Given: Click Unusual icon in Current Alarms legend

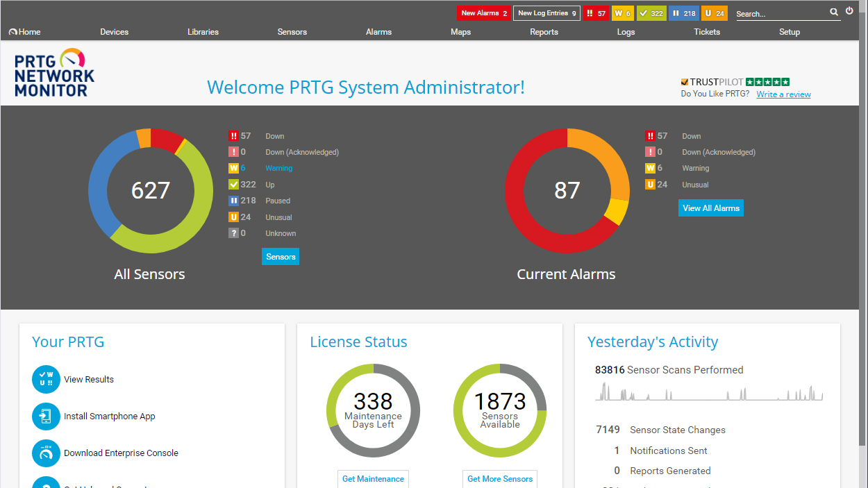Looking at the screenshot, I should (x=651, y=185).
